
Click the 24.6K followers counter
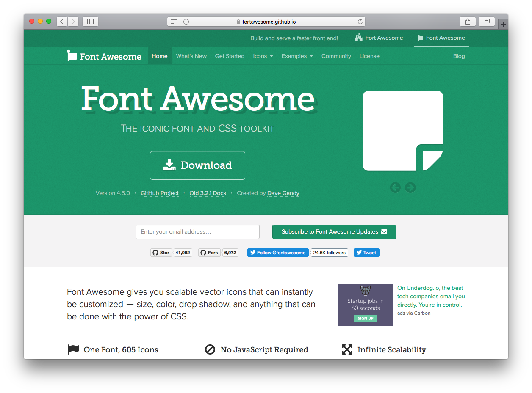click(x=329, y=252)
